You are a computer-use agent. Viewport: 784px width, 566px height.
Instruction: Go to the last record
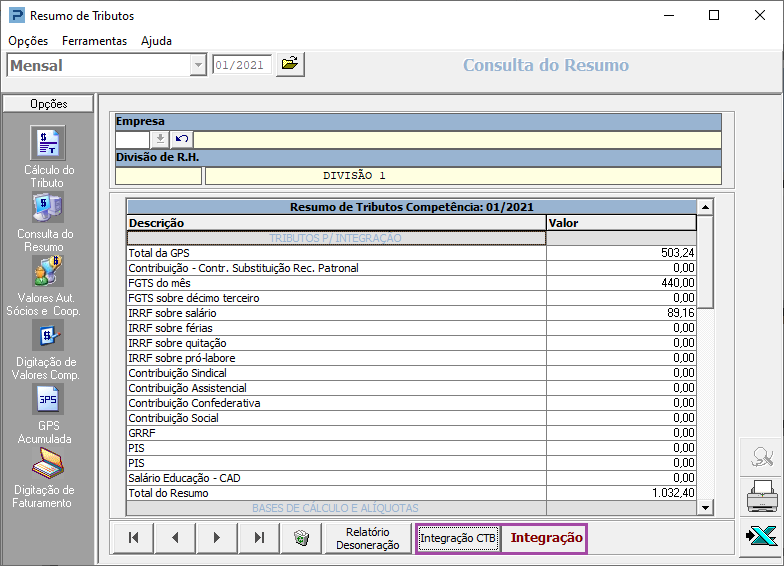coord(258,538)
